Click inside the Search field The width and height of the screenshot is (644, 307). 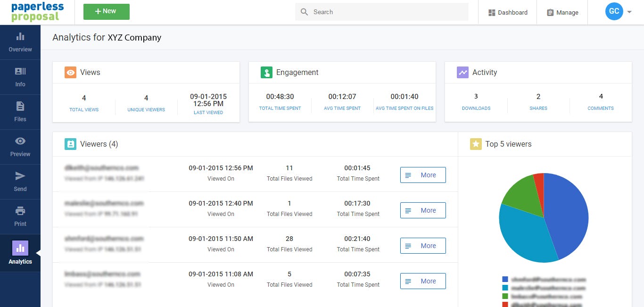(382, 12)
